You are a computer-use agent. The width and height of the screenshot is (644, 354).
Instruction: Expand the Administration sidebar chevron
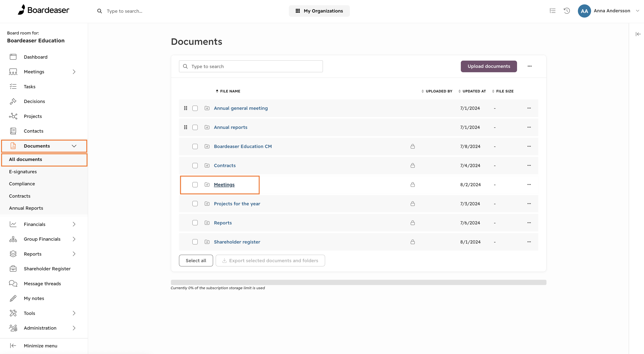74,328
